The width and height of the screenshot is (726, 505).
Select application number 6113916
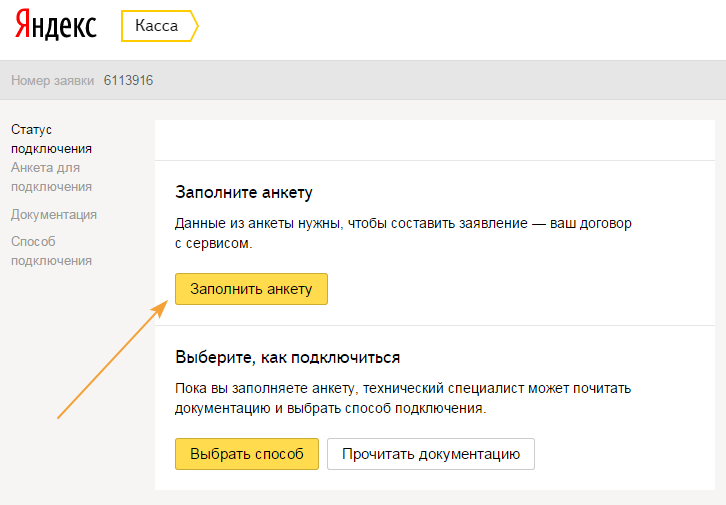128,81
